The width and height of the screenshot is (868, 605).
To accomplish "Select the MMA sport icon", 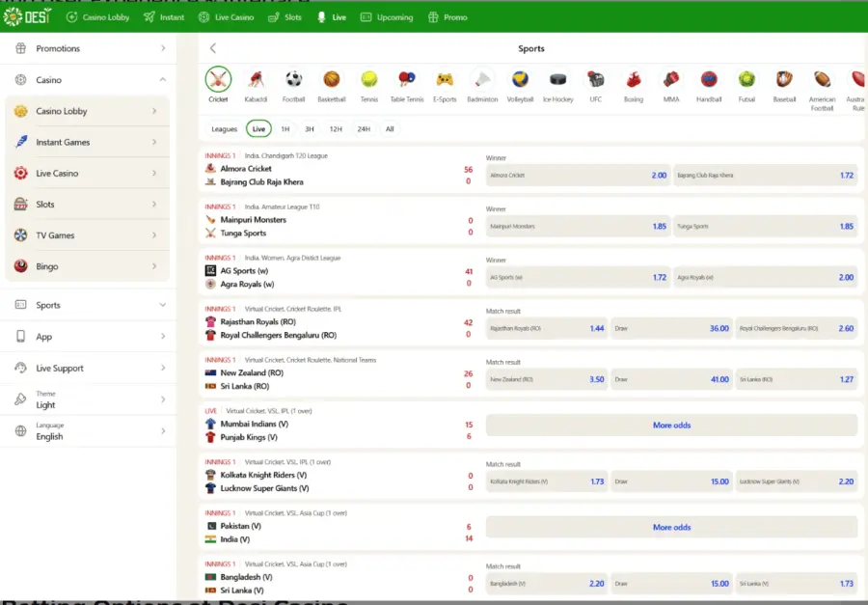I will pos(671,79).
